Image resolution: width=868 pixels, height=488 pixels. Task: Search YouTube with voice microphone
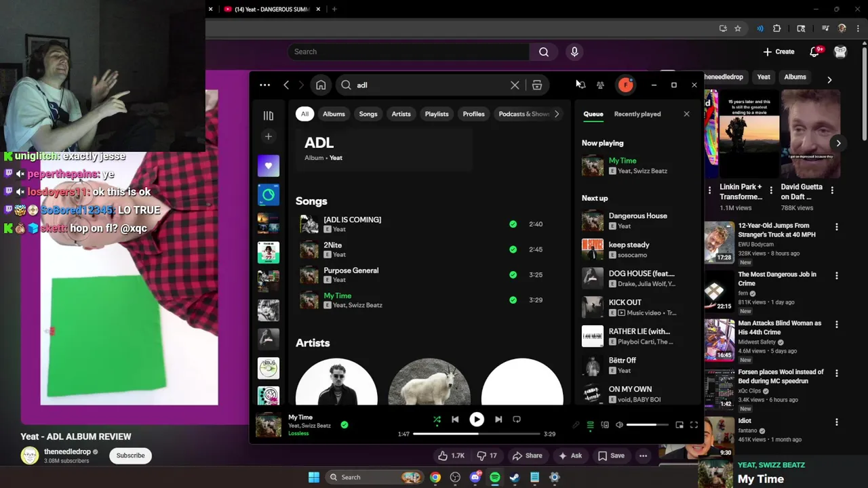point(574,52)
